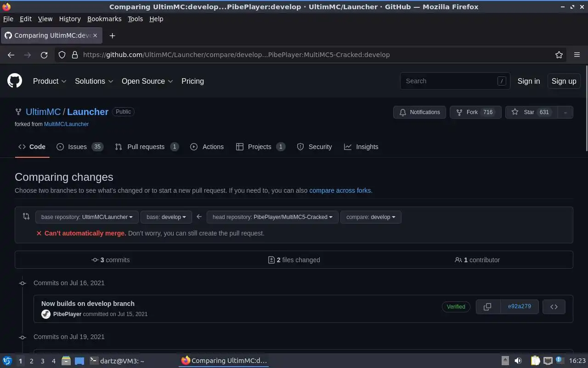Image resolution: width=588 pixels, height=368 pixels.
Task: Click the page vertical scrollbar
Action: coord(586,109)
